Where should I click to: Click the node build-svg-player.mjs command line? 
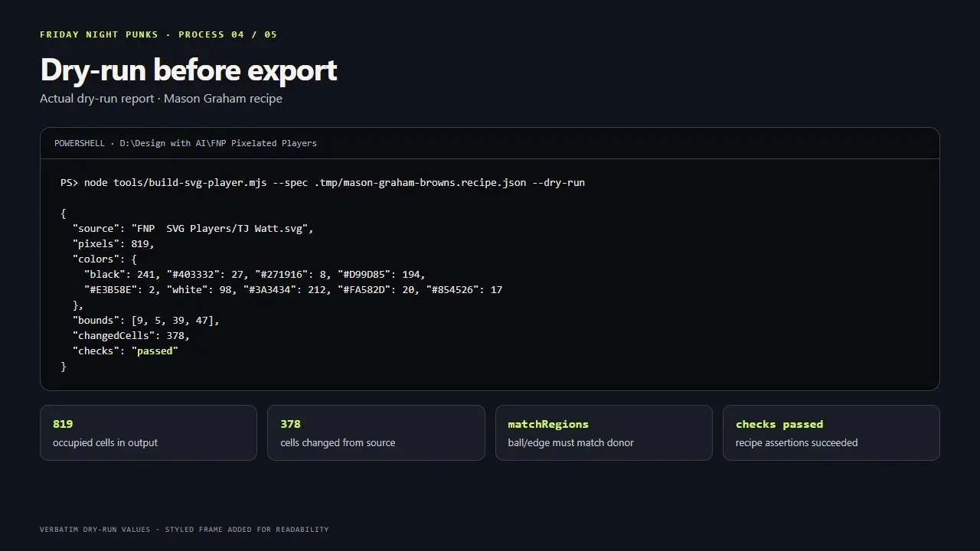pos(322,183)
